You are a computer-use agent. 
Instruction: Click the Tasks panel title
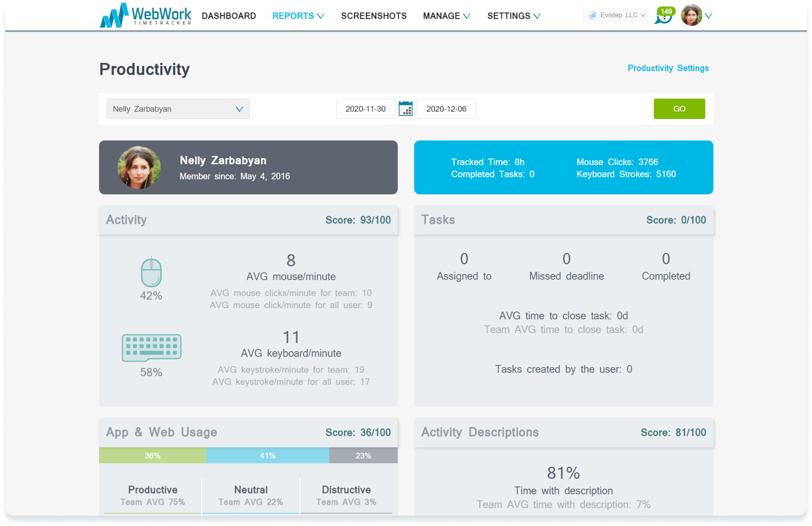click(x=438, y=220)
